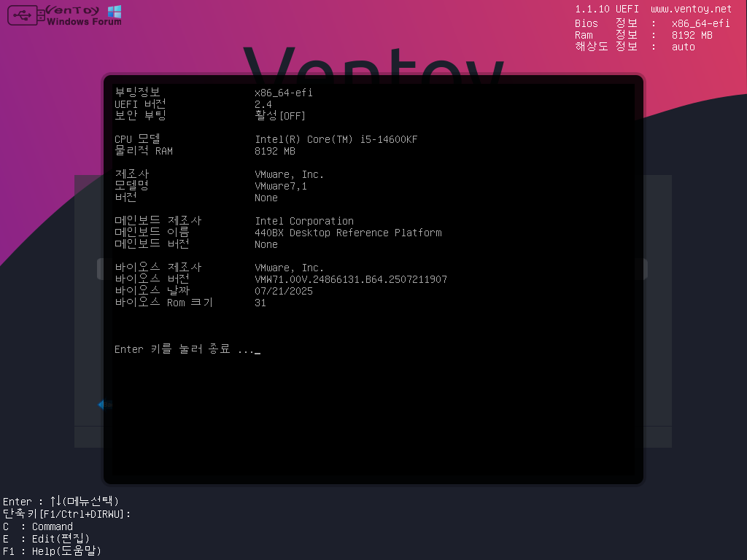Click the 1.1.10 UEFI version text
Image resolution: width=747 pixels, height=560 pixels.
coord(606,9)
